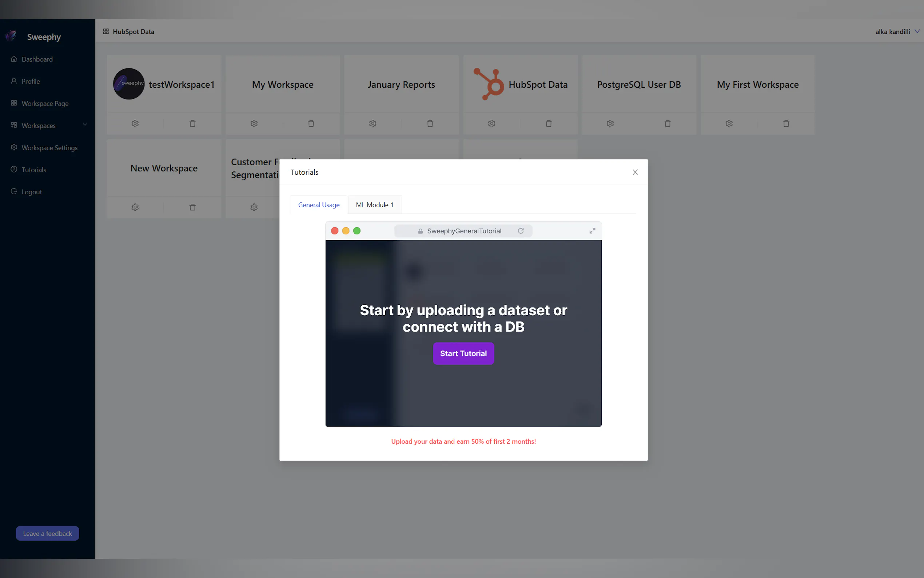Open Workspace Settings from sidebar

tap(49, 147)
